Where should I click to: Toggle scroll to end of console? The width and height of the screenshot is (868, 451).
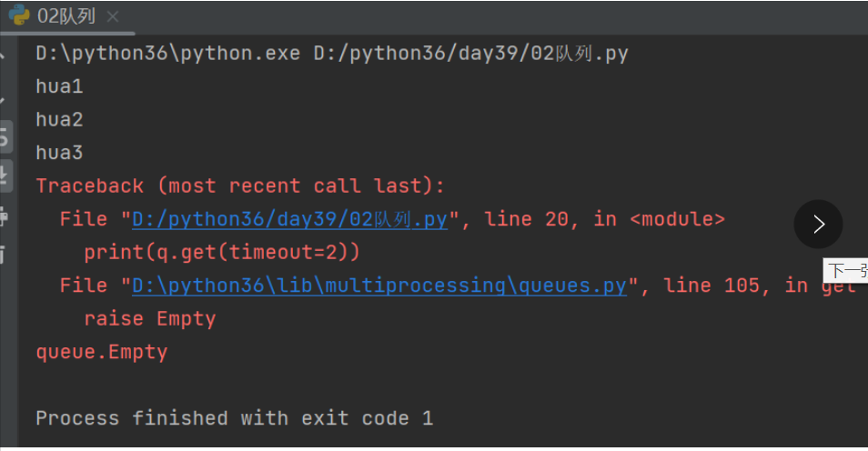click(5, 175)
